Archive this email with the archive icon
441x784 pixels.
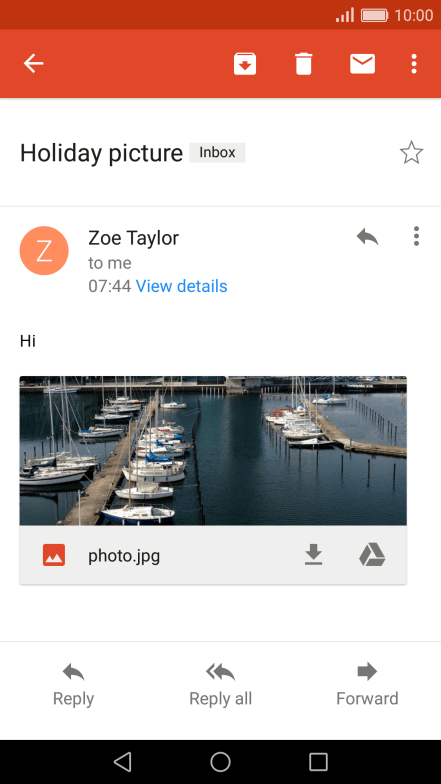point(245,64)
